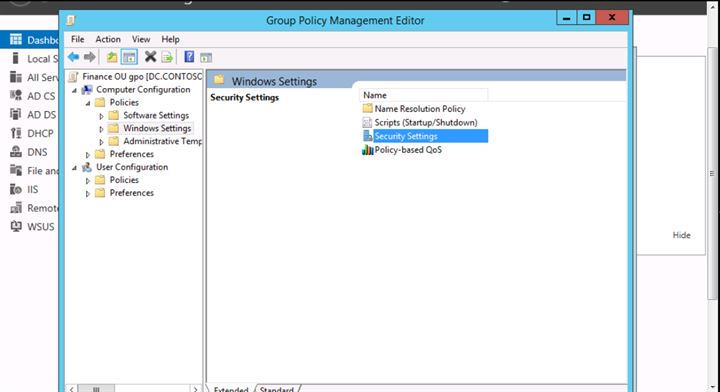The image size is (720, 392).
Task: Click the User Configuration node icon
Action: [x=87, y=167]
